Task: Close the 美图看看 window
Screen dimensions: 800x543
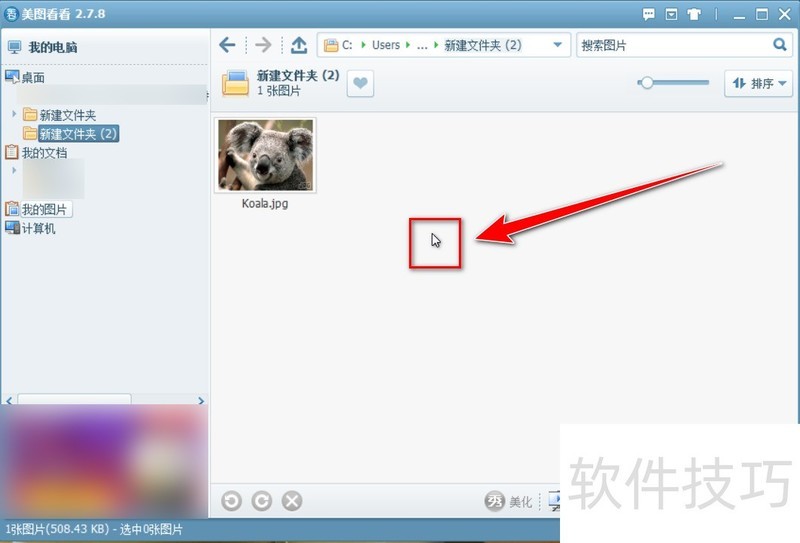Action: (785, 14)
